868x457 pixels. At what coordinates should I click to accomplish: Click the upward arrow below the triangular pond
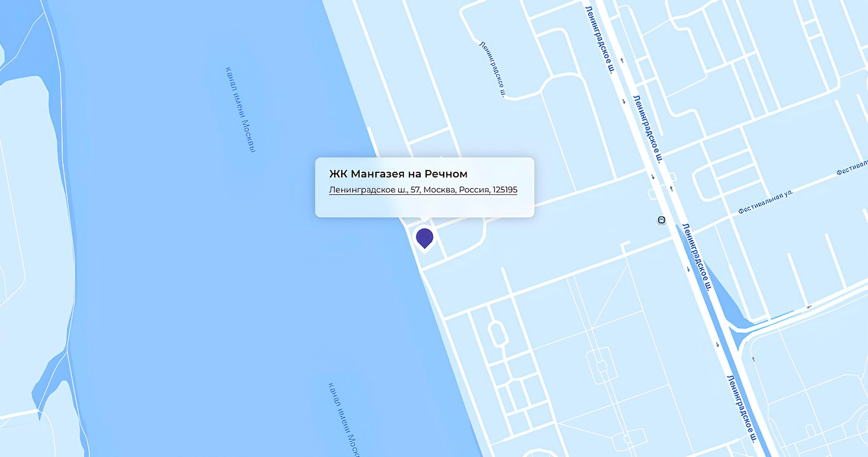(x=753, y=359)
